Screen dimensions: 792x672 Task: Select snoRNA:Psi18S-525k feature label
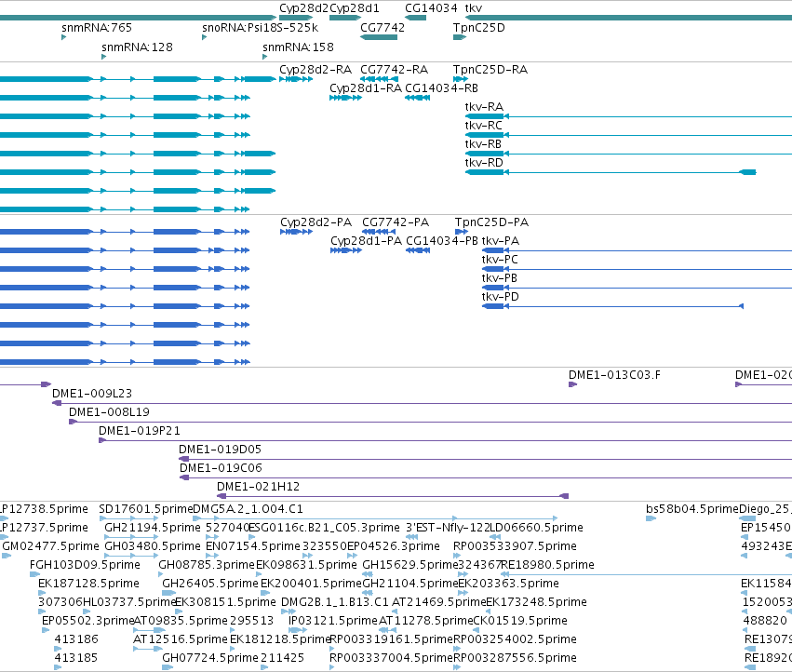261,28
